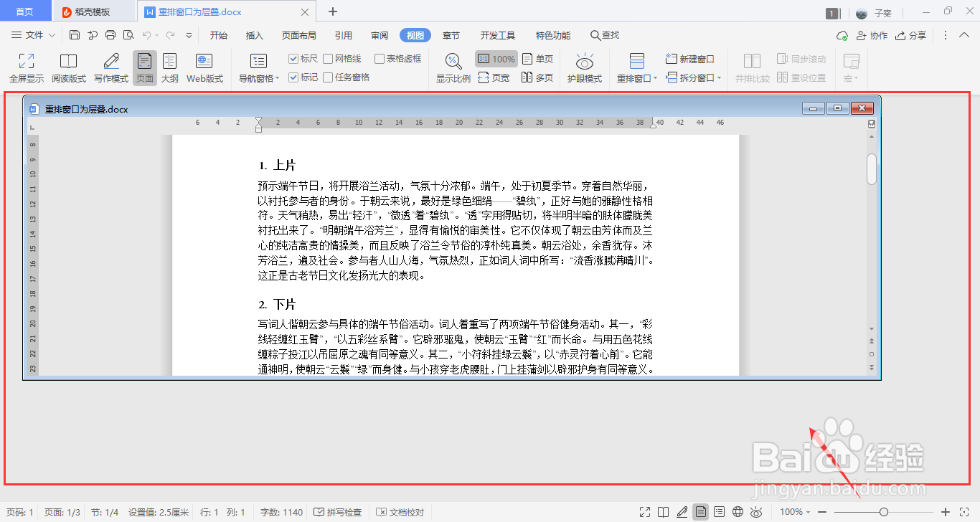Open the 页面布局 ribbon tab
This screenshot has height=522, width=980.
pyautogui.click(x=299, y=34)
